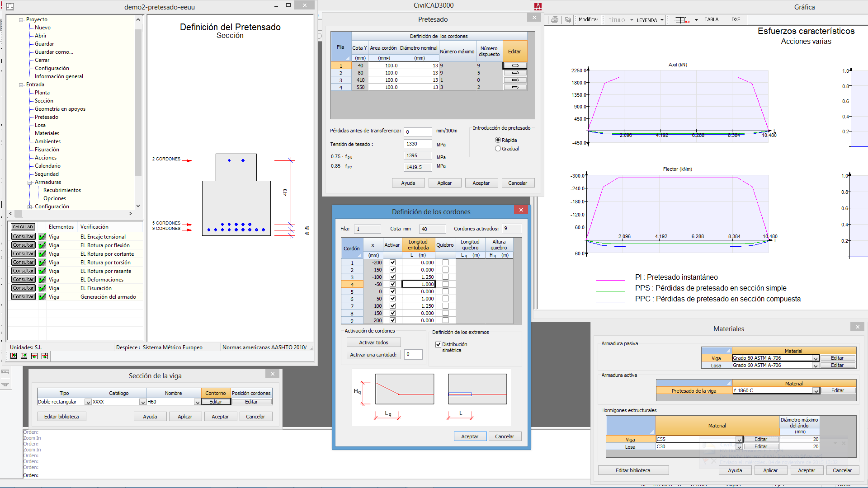Click the move section left arrow icon
The width and height of the screenshot is (868, 488).
click(24, 356)
